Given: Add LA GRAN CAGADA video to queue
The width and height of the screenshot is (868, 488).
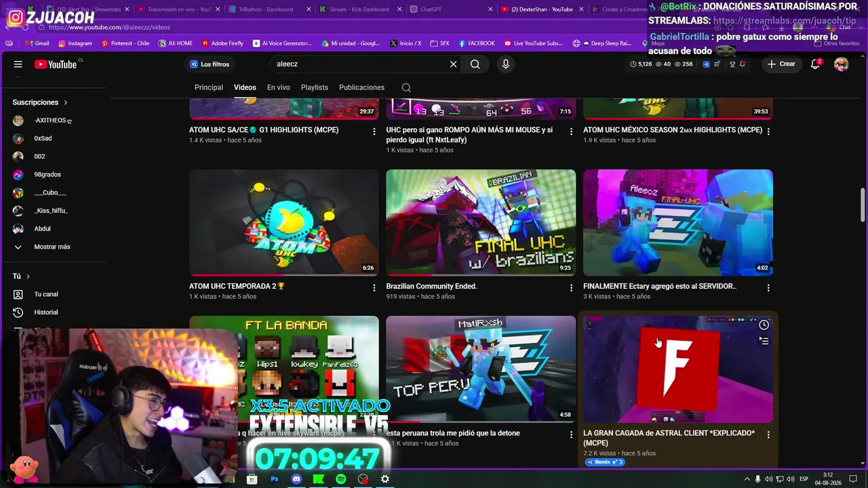Looking at the screenshot, I should [764, 341].
